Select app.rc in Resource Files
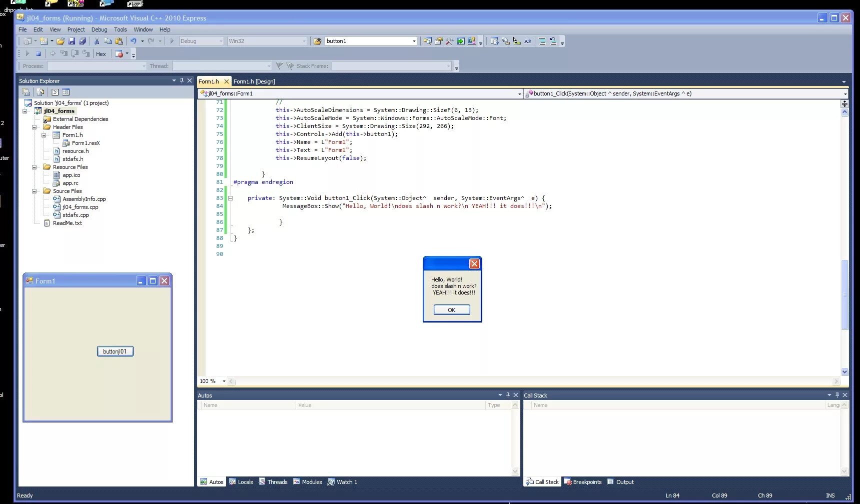Screen dimensions: 860x504 71,183
